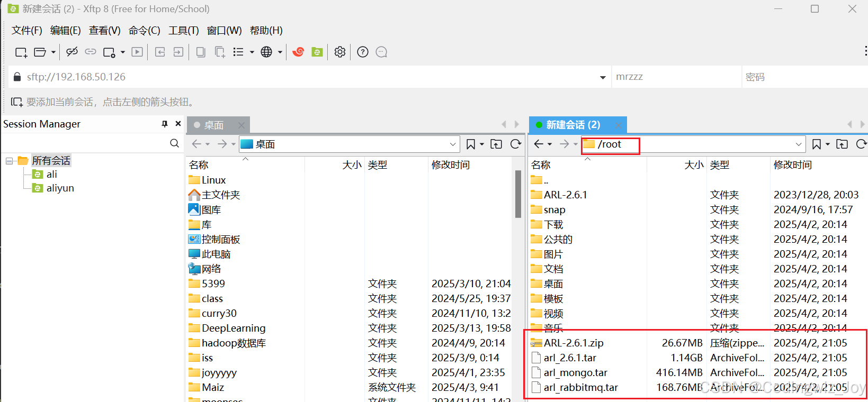Open the globe encoding dropdown arrow
The image size is (868, 402).
point(280,52)
